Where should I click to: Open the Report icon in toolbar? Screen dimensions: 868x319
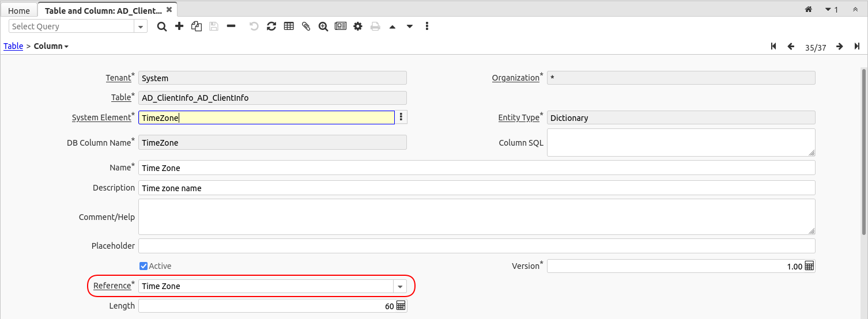(341, 26)
